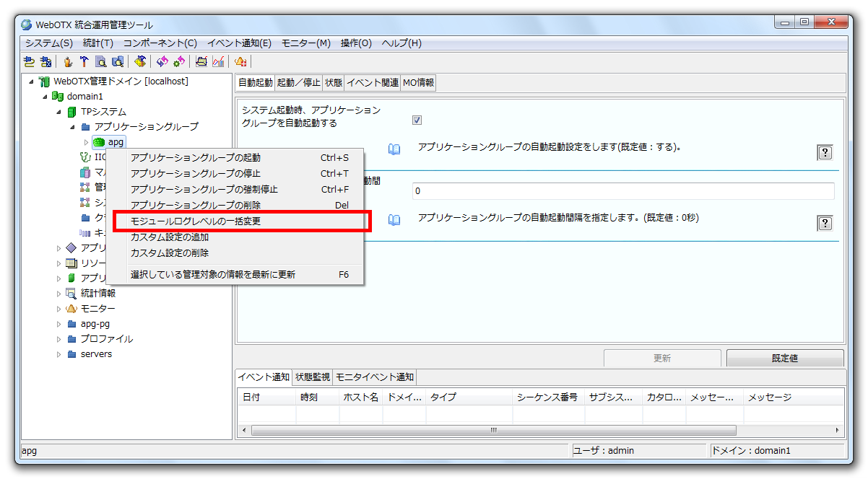
Task: Click the help icon beside 自動起動設定 description
Action: pos(824,151)
